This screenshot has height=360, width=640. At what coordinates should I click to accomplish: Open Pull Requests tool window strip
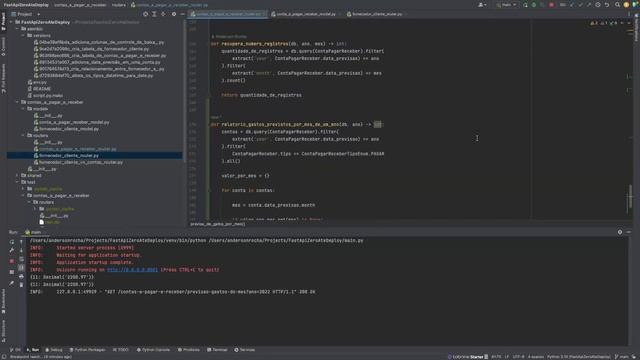[x=3, y=79]
